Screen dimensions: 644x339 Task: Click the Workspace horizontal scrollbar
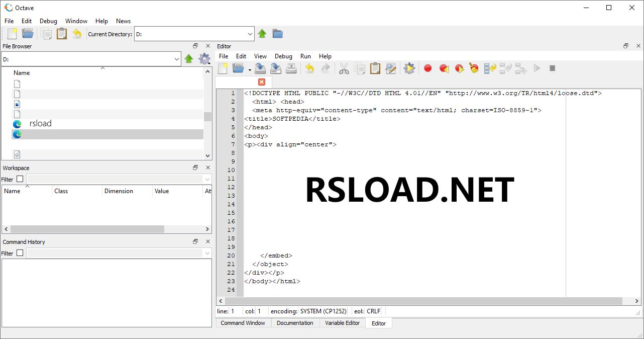coord(87,229)
